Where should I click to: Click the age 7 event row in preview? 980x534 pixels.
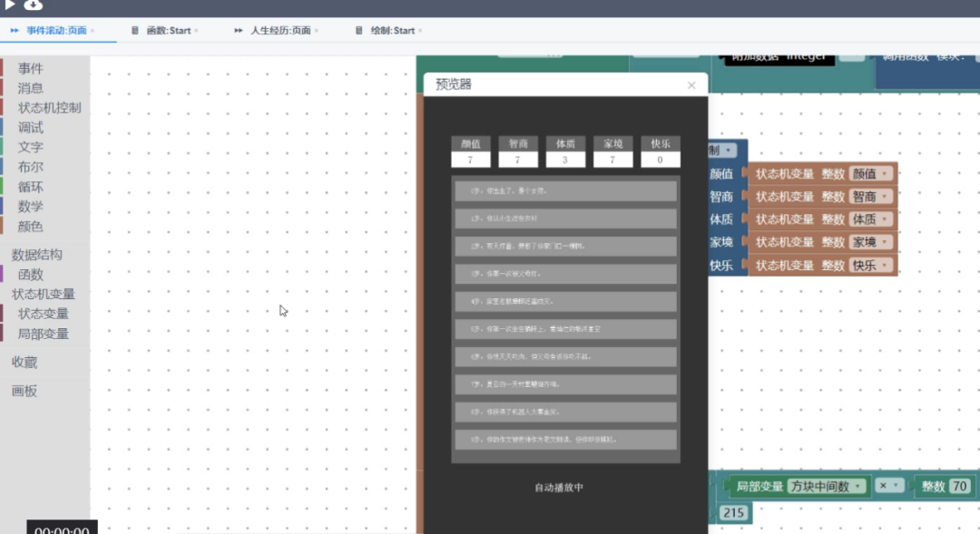(x=565, y=384)
